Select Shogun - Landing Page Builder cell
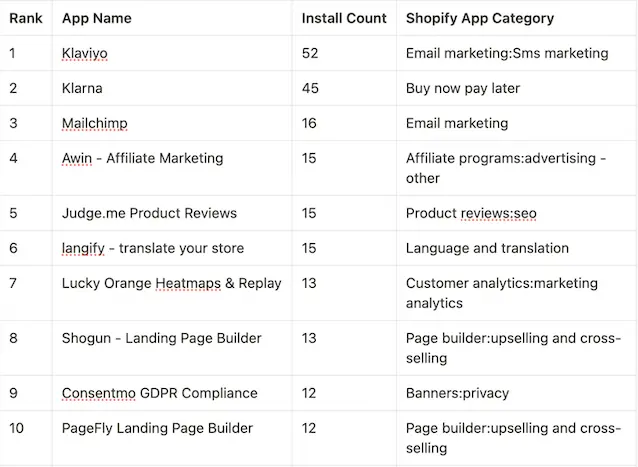This screenshot has height=467, width=638. click(x=172, y=348)
